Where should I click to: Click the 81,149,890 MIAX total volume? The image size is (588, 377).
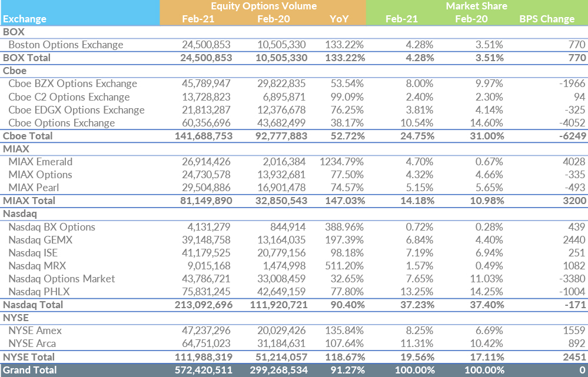coord(206,201)
